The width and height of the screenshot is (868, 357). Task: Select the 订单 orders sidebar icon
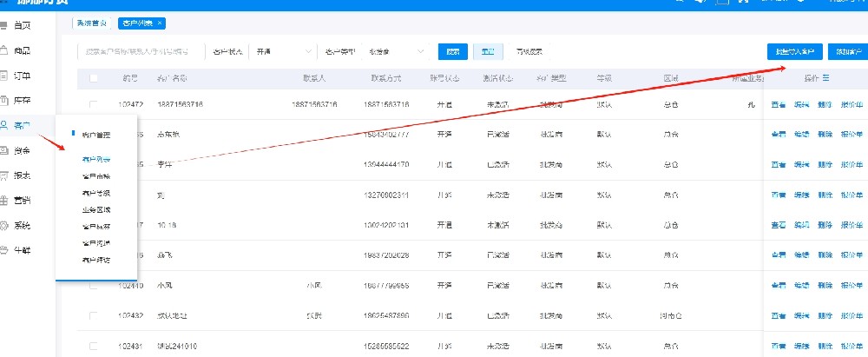click(x=5, y=76)
